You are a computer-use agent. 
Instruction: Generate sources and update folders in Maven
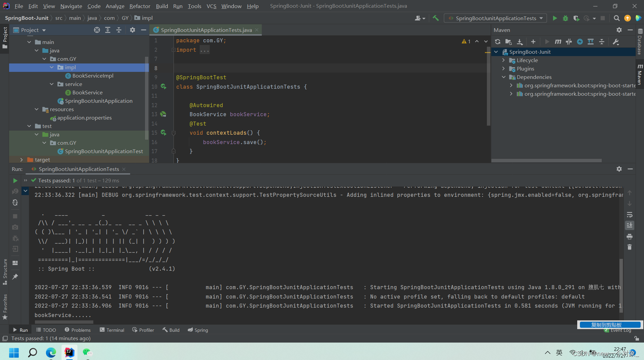click(x=508, y=42)
